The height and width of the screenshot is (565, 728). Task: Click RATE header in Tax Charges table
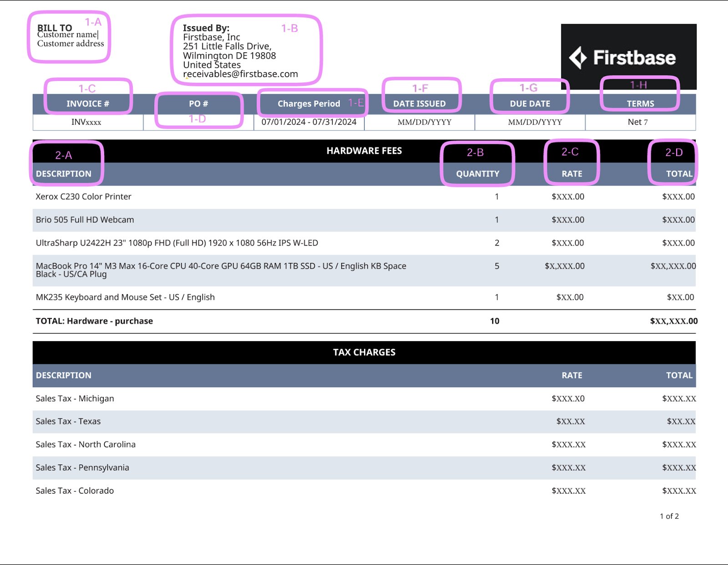(572, 375)
